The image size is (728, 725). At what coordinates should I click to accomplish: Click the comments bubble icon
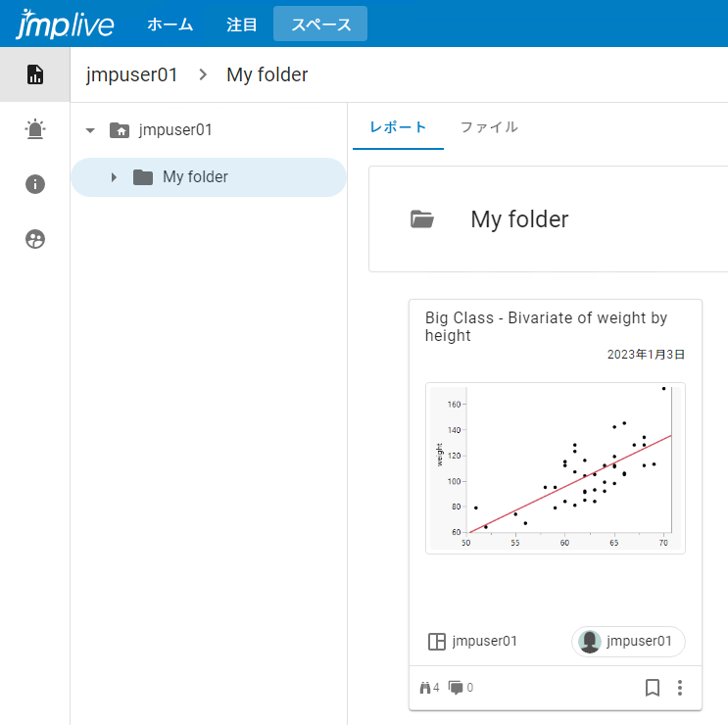click(x=456, y=688)
